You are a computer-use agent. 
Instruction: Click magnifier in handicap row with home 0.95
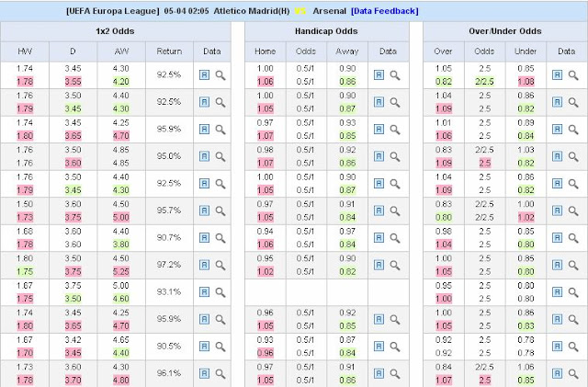point(395,265)
